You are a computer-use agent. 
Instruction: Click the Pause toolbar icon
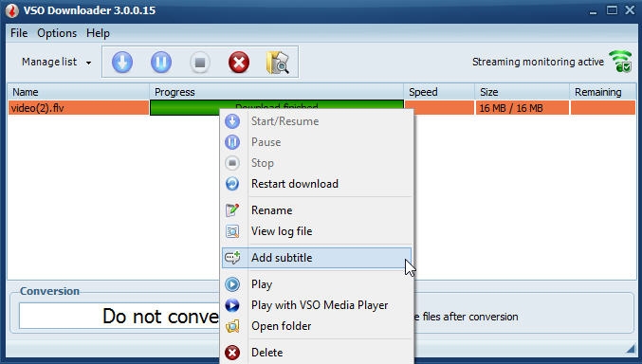click(x=161, y=63)
